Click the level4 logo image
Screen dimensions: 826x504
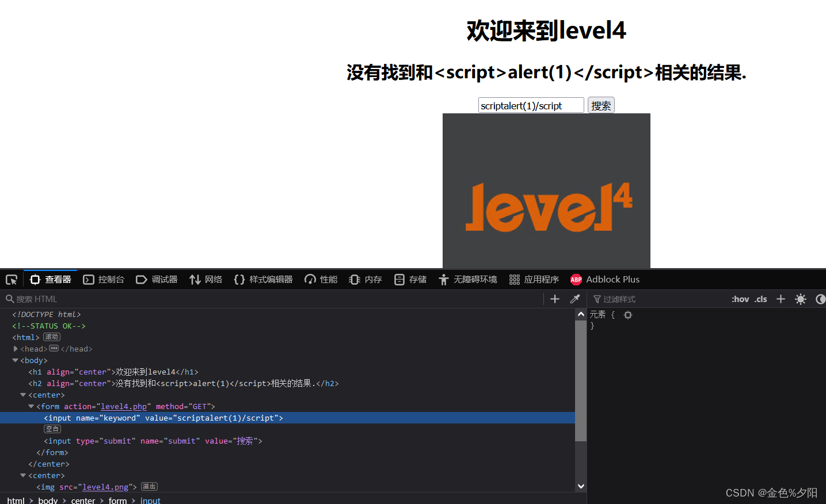546,190
